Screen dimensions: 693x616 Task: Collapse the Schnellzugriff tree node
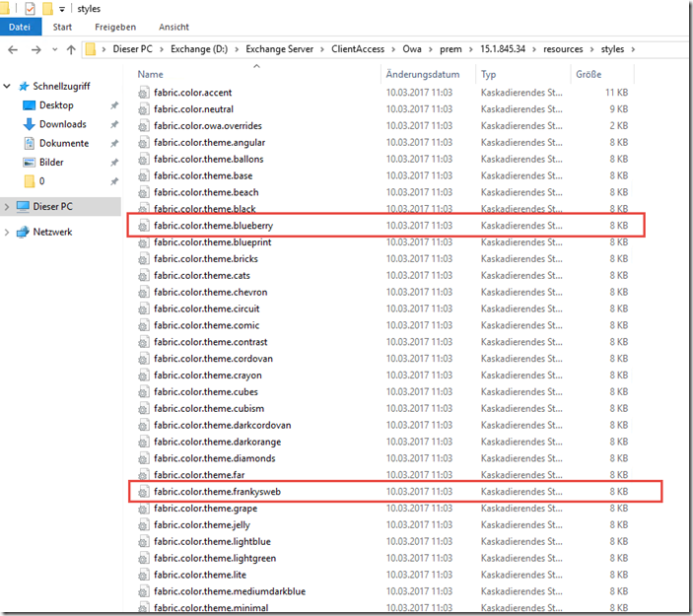[x=9, y=87]
